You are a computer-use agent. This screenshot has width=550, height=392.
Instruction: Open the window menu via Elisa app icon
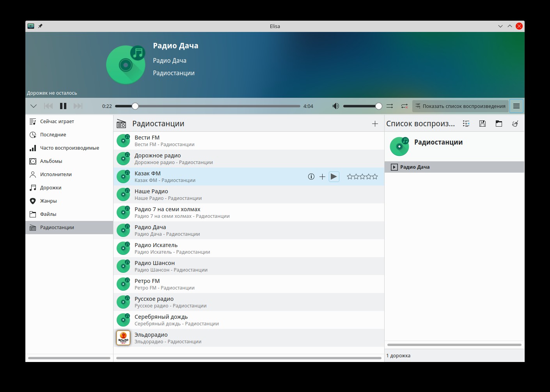pyautogui.click(x=31, y=26)
